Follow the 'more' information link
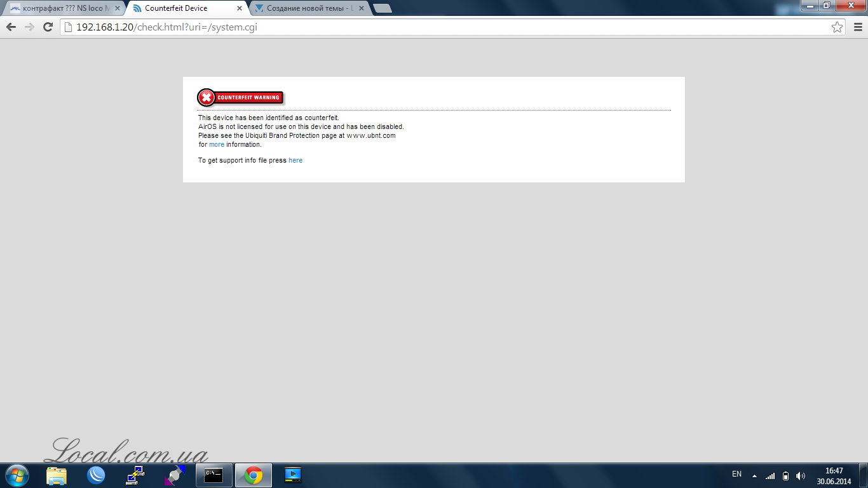This screenshot has width=868, height=488. click(x=217, y=144)
